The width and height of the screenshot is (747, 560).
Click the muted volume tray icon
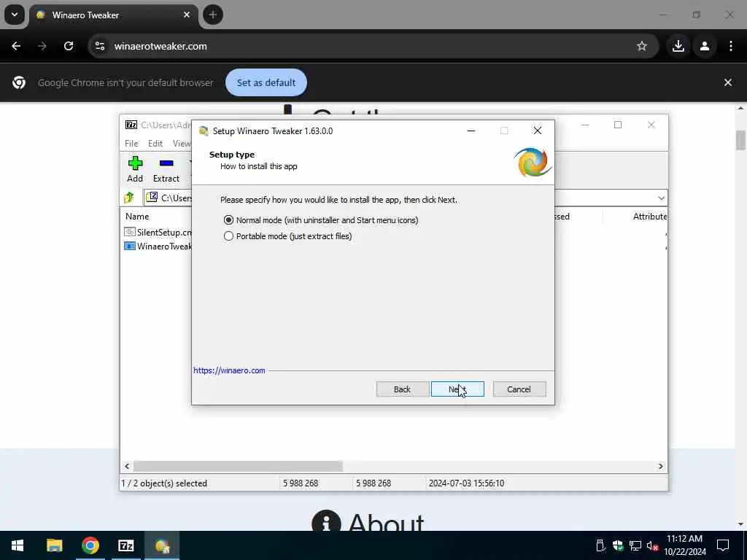(x=652, y=545)
